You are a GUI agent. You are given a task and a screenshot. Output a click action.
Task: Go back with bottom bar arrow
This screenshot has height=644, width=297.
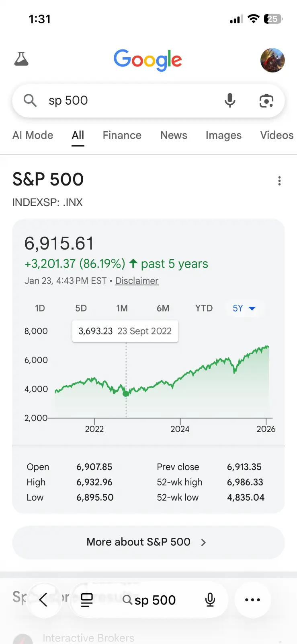point(43,600)
